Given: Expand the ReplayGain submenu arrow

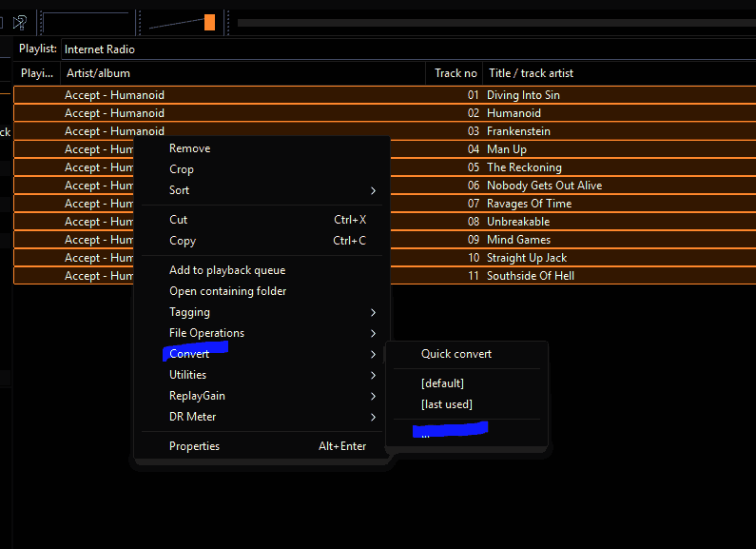Looking at the screenshot, I should (x=373, y=396).
